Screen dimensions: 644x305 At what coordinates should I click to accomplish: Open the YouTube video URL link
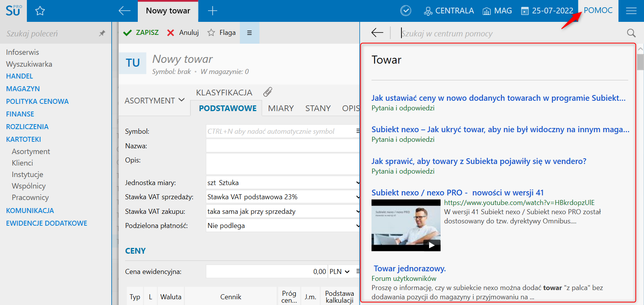tap(519, 203)
